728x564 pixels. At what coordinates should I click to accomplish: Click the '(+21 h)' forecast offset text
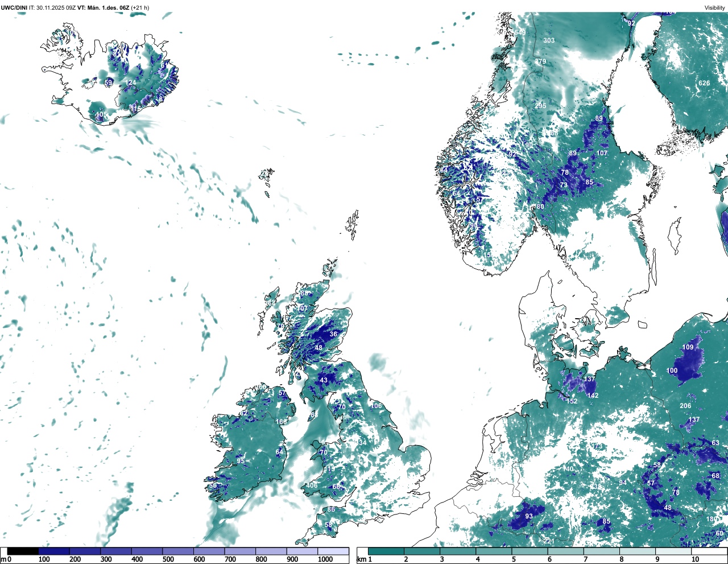[x=140, y=7]
